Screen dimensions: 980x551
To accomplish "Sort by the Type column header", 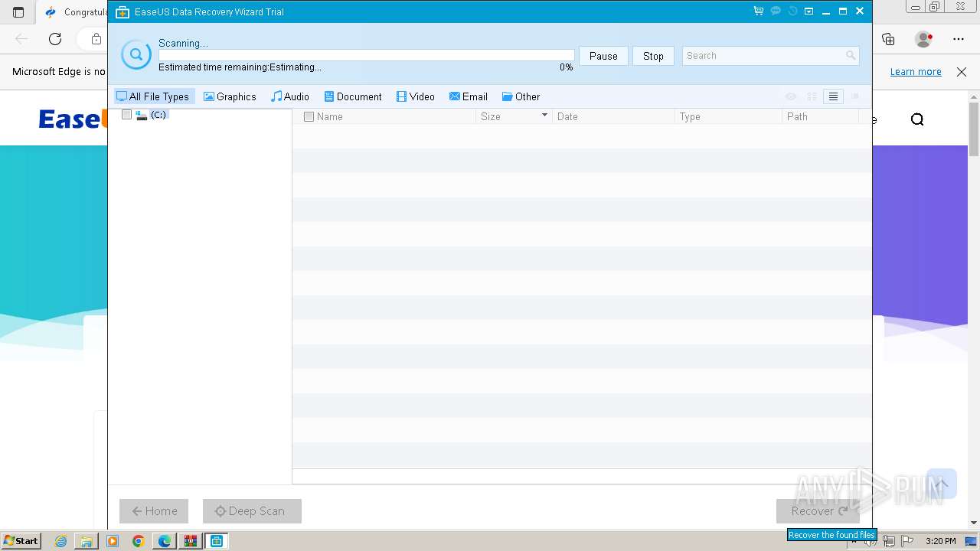I will point(690,117).
